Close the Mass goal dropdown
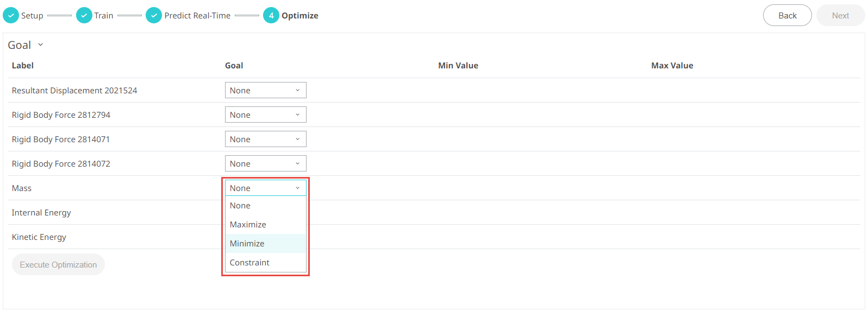The image size is (868, 311). (x=265, y=188)
